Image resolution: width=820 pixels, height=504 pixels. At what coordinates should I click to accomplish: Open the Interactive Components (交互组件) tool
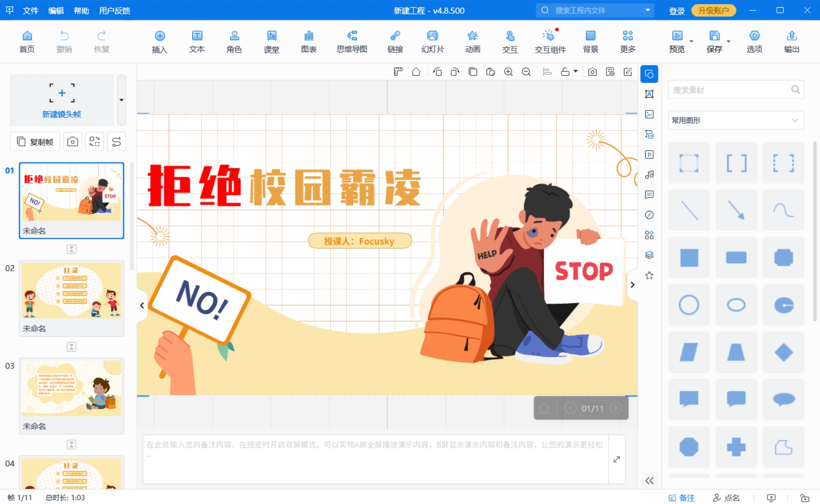pos(550,42)
